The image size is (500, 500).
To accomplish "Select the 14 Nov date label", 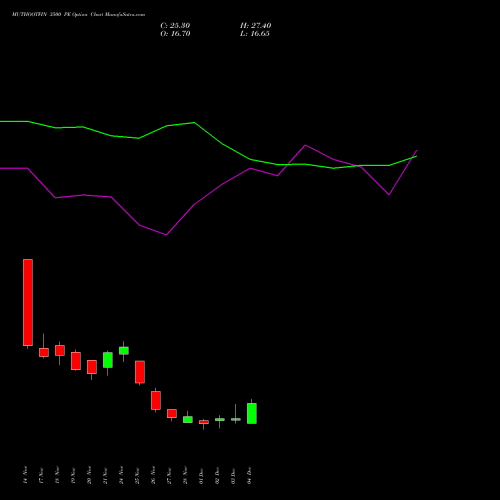I will (25, 475).
